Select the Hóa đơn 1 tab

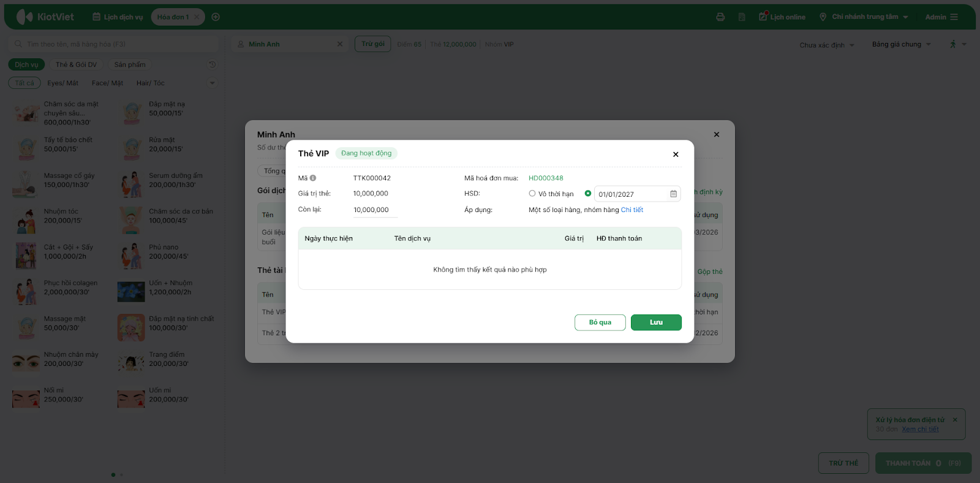pyautogui.click(x=173, y=17)
